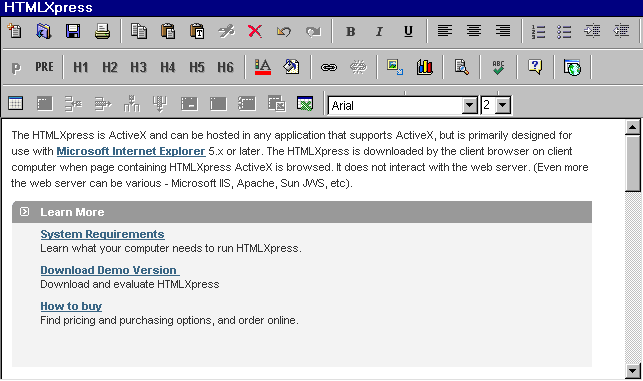This screenshot has height=381, width=643.
Task: Center align the text
Action: pos(474,31)
